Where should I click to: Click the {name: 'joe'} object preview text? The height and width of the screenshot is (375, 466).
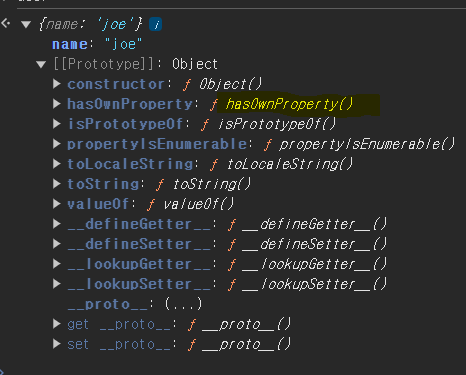tap(91, 24)
